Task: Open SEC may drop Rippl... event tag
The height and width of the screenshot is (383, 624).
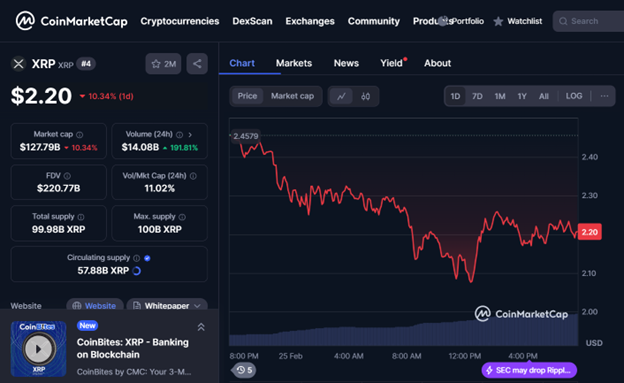Action: [x=529, y=370]
